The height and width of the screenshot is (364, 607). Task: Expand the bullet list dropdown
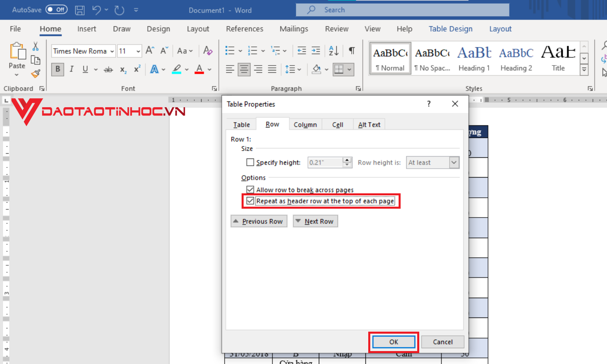click(240, 51)
